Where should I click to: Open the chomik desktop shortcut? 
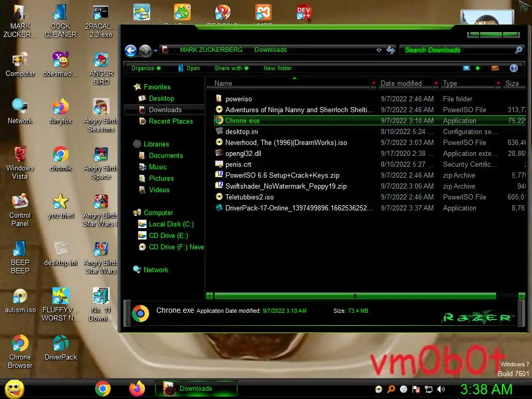coord(61,159)
